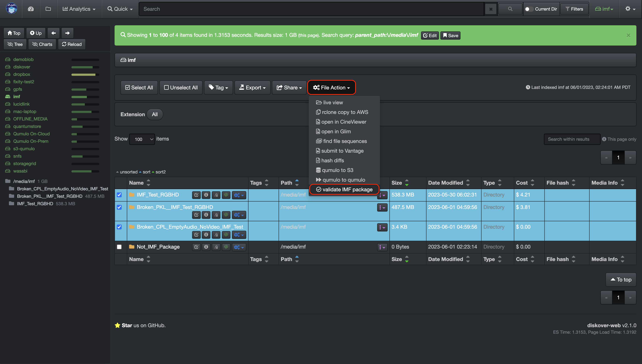The height and width of the screenshot is (364, 642).
Task: Click the dropbox usage bar in sidebar
Action: (84, 75)
